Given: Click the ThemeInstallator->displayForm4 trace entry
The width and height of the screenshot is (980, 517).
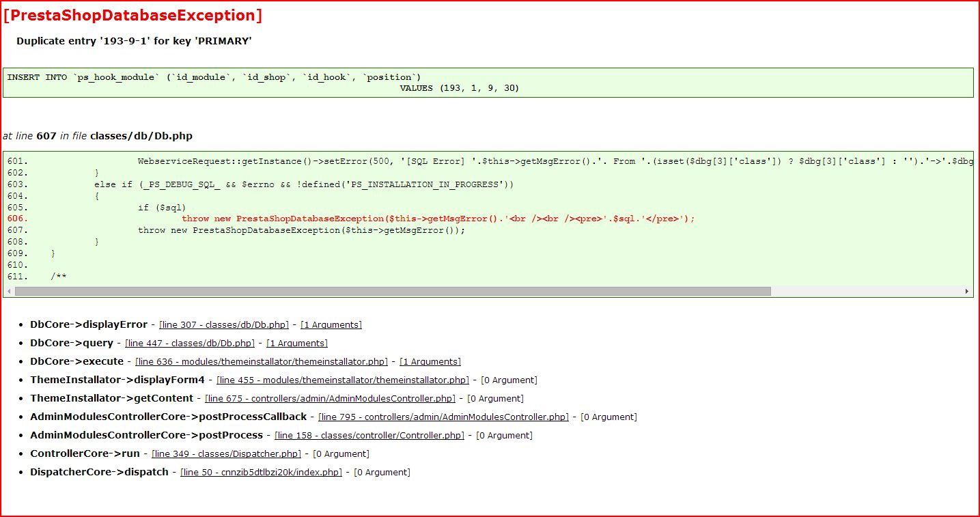Looking at the screenshot, I should pos(117,380).
